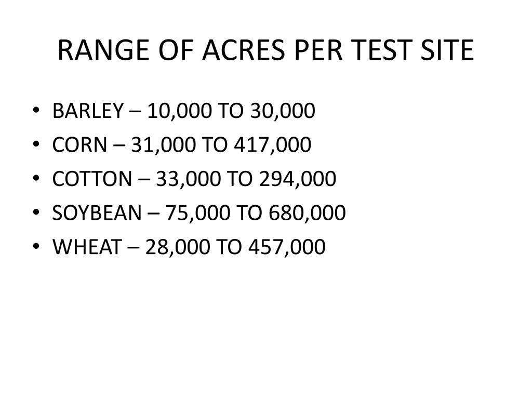The image size is (532, 399).
Task: Select the number 294,000 in cotton line
Action: 298,179
